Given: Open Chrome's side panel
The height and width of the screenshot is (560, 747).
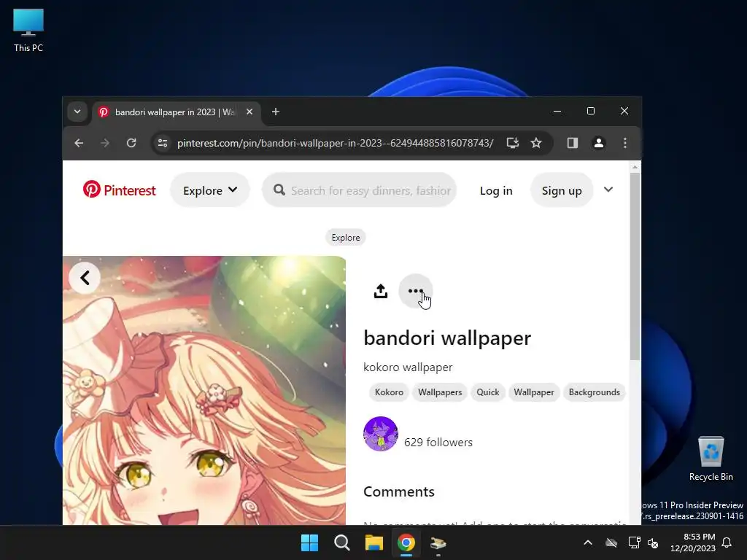Looking at the screenshot, I should click(x=573, y=143).
